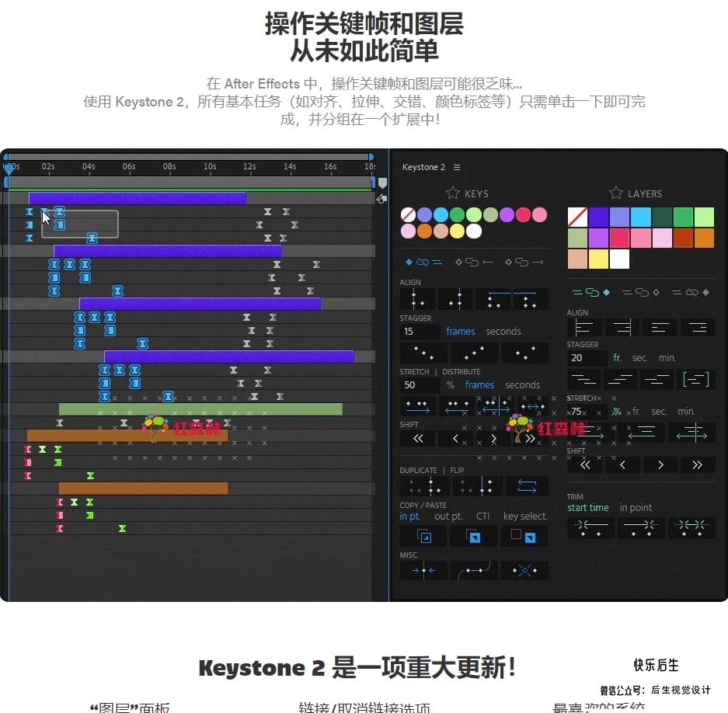This screenshot has width=728, height=713.
Task: Click the fourth Keys Align button
Action: pos(530,299)
